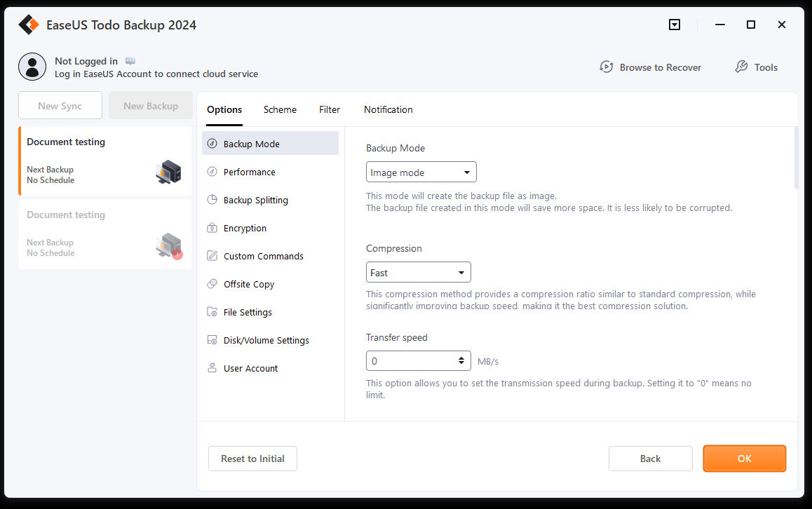Image resolution: width=812 pixels, height=509 pixels.
Task: Open Offsite Copy settings
Action: click(x=271, y=284)
